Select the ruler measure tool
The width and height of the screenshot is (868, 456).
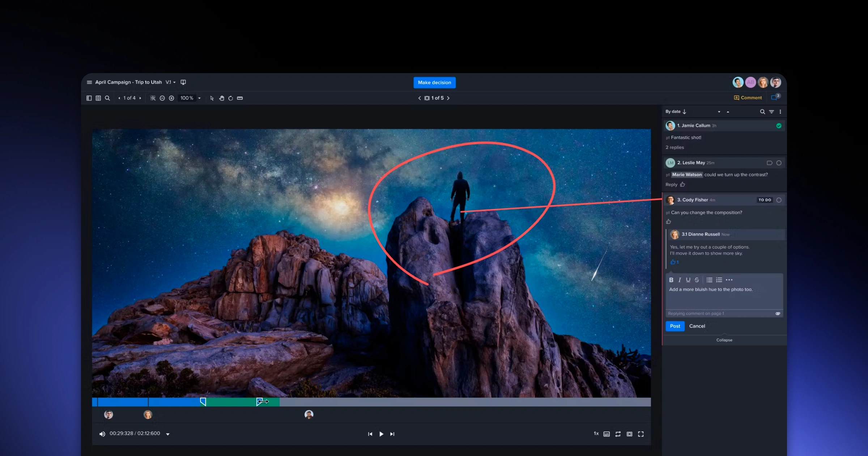240,98
